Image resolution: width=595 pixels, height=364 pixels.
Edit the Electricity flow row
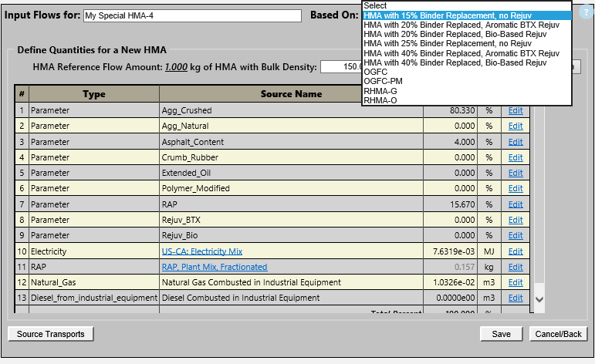(x=515, y=251)
